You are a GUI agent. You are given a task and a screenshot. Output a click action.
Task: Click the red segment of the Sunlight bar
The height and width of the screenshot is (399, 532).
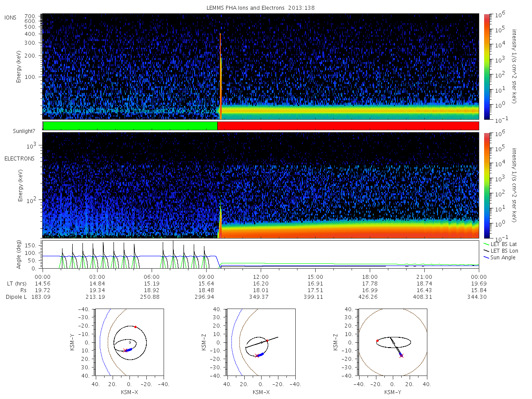(x=348, y=126)
